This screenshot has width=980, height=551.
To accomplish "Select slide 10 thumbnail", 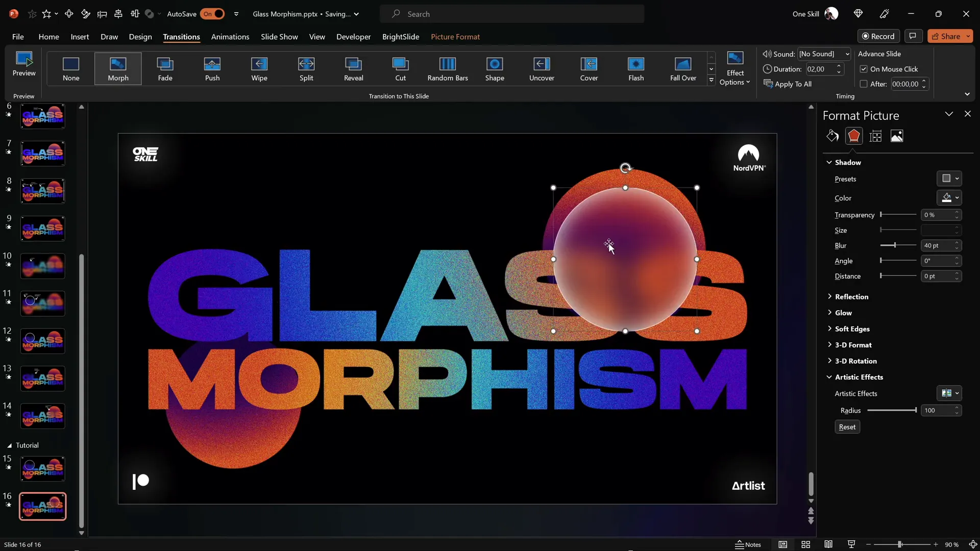I will coord(43,266).
